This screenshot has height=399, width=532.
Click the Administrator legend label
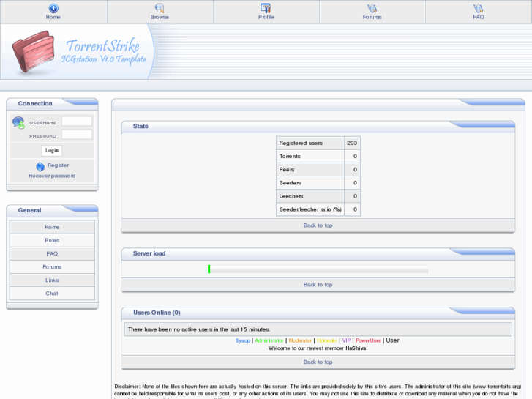[x=269, y=340]
